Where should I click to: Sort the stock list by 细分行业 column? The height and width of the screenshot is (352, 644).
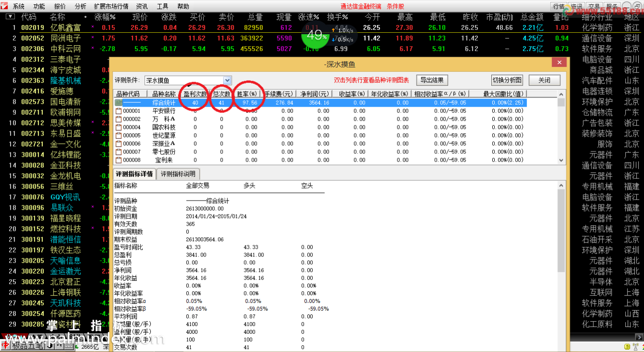597,17
